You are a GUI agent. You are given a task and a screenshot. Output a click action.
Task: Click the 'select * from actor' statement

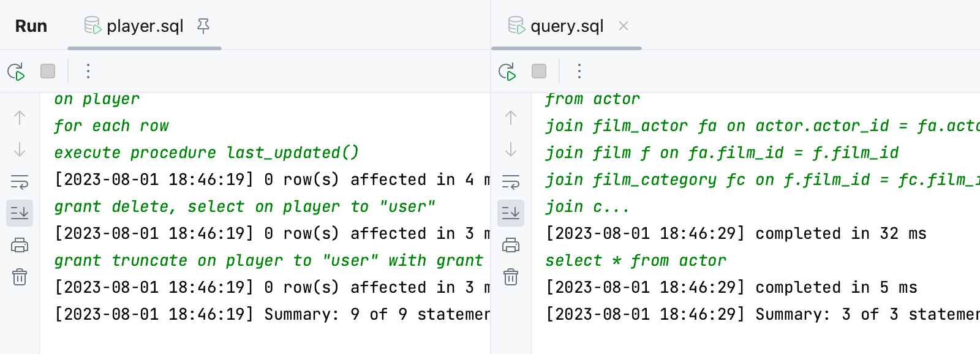(x=635, y=260)
